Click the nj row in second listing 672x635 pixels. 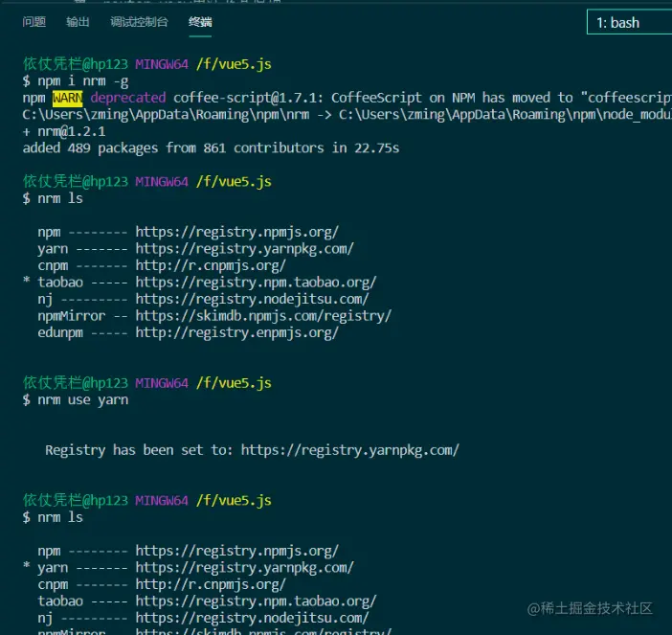coord(203,618)
